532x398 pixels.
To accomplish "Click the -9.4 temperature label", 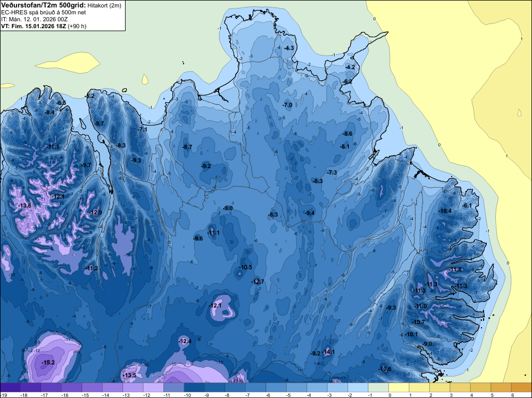I will [310, 213].
